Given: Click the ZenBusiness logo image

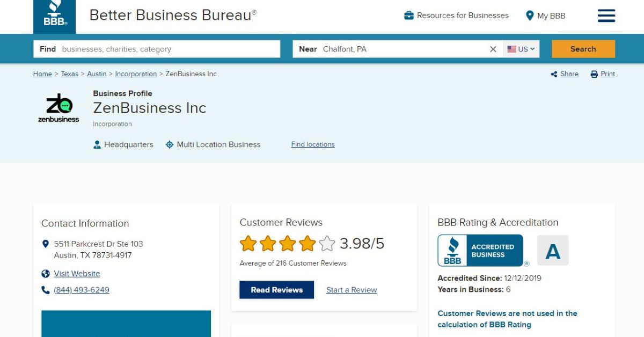Looking at the screenshot, I should tap(58, 108).
